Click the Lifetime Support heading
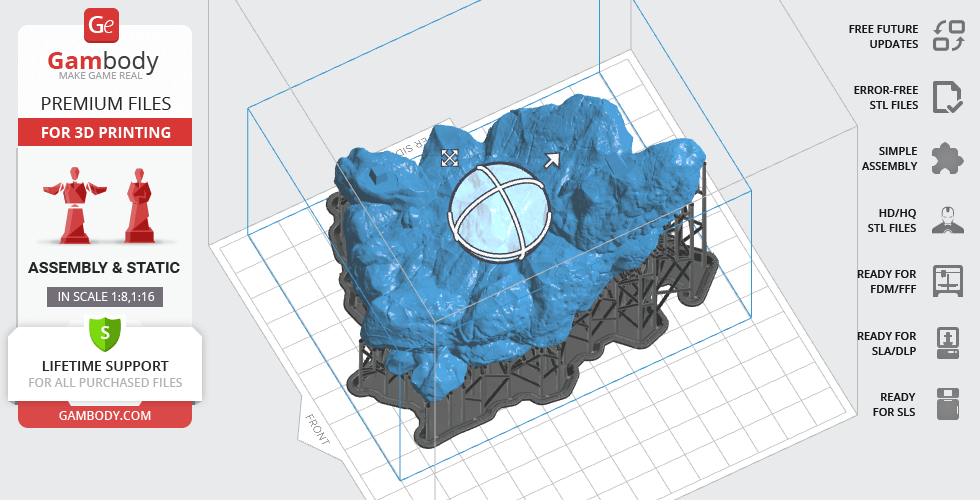Viewport: 980px width, 500px height. (x=104, y=365)
